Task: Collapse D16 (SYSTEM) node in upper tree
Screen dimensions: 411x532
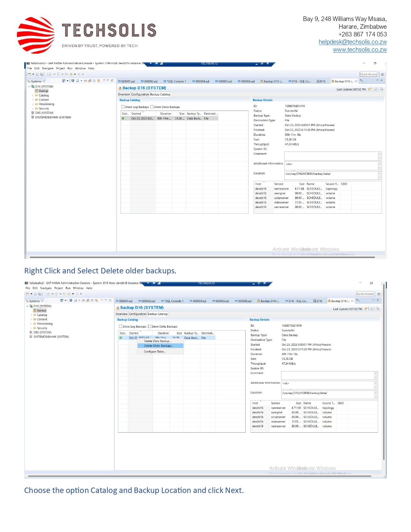Action: click(29, 87)
